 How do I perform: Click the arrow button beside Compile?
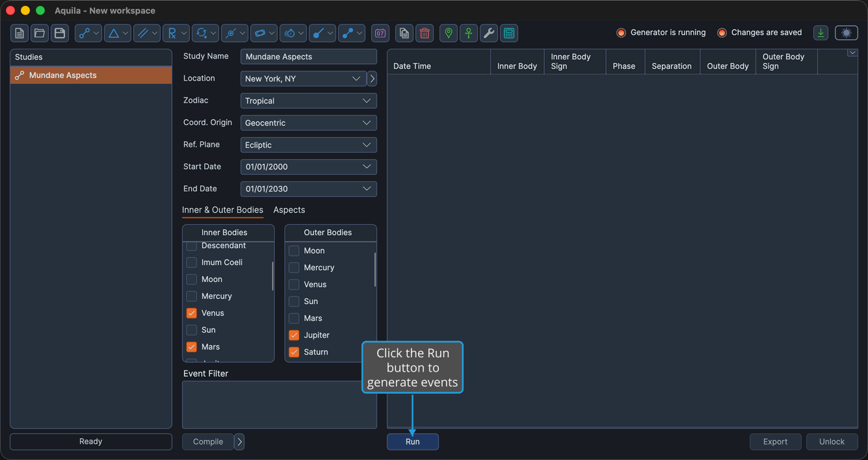[x=239, y=442]
